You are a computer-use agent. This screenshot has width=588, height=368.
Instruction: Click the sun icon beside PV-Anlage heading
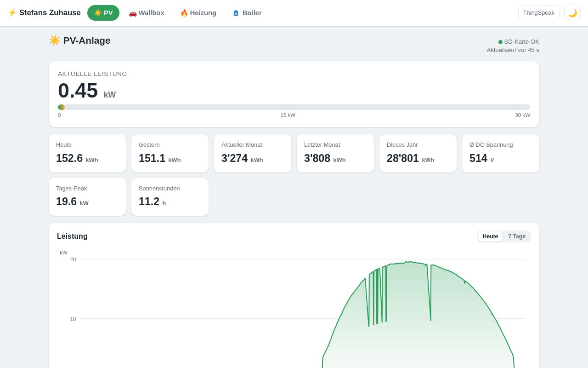coord(55,40)
